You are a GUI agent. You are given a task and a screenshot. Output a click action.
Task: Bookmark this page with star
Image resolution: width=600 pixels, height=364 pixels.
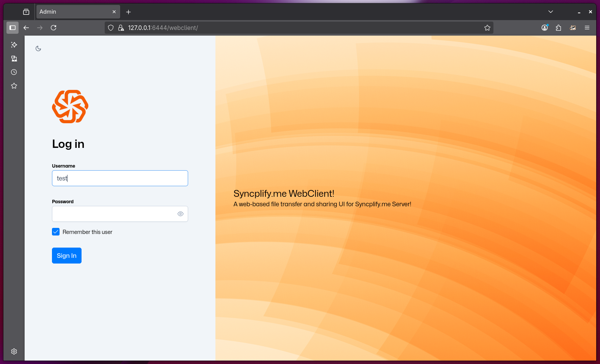pyautogui.click(x=487, y=28)
